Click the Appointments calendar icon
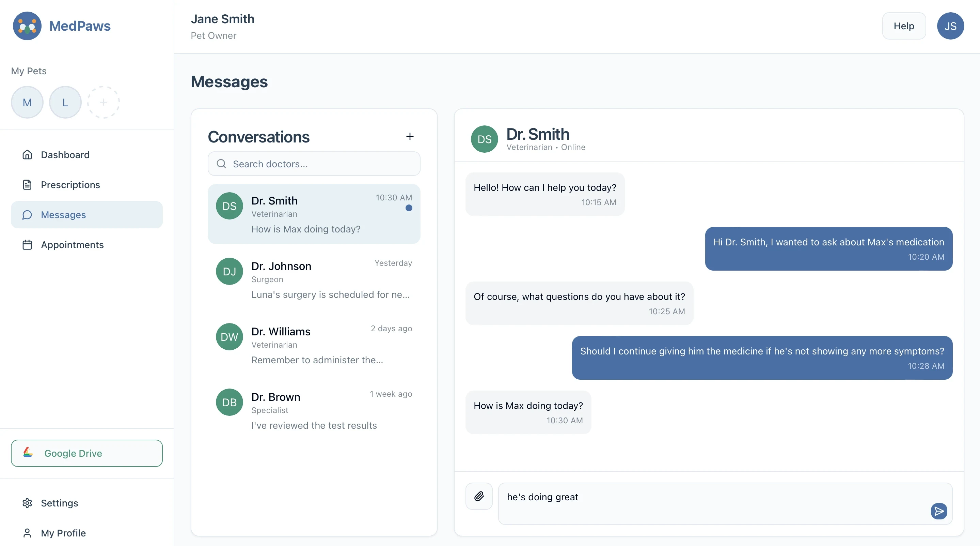The width and height of the screenshot is (980, 546). click(27, 245)
